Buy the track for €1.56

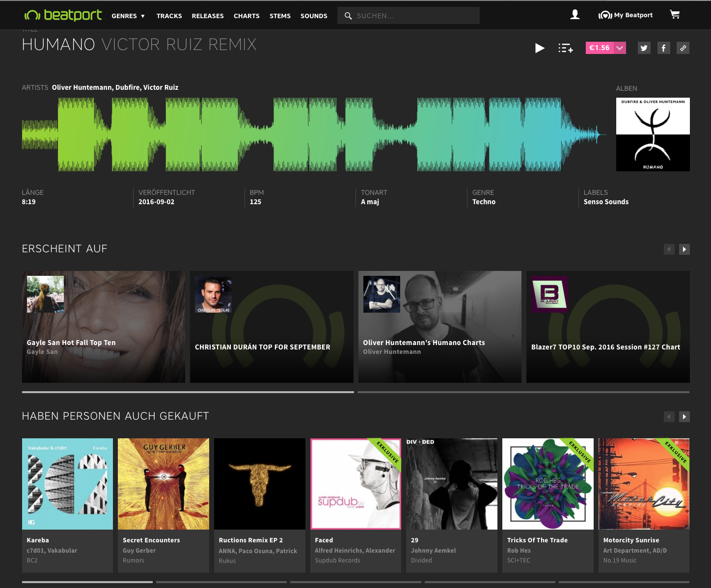point(600,48)
